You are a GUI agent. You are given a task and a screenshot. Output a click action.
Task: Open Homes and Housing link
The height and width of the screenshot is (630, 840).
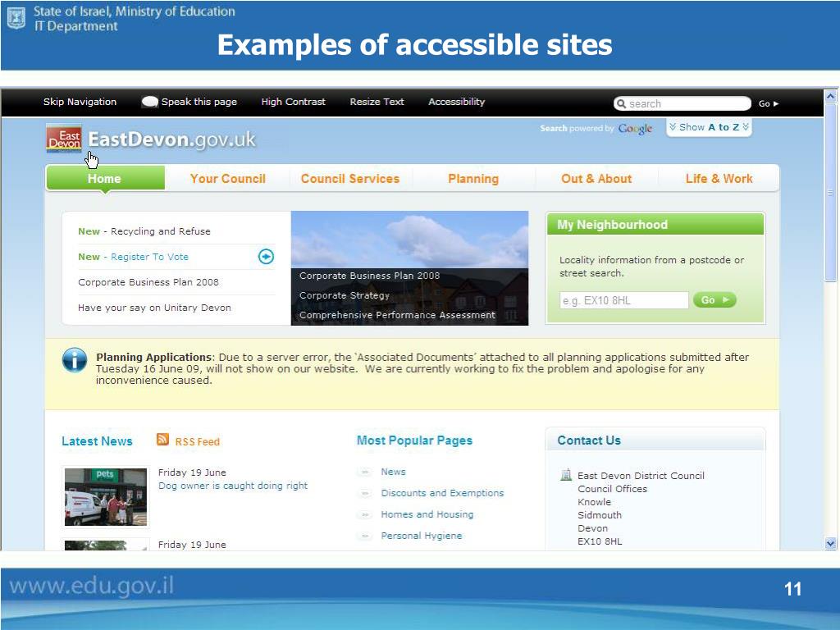(x=427, y=514)
